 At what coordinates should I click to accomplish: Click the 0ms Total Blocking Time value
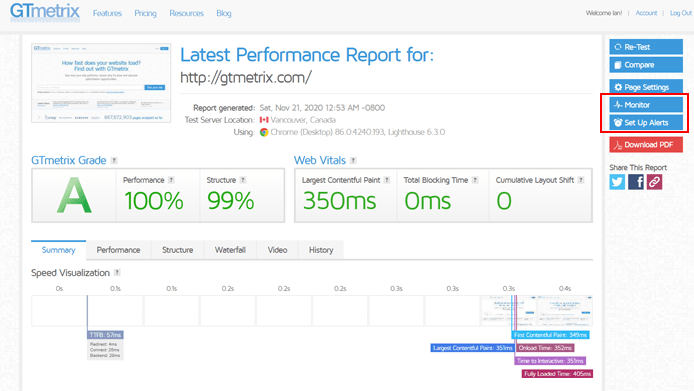click(428, 201)
